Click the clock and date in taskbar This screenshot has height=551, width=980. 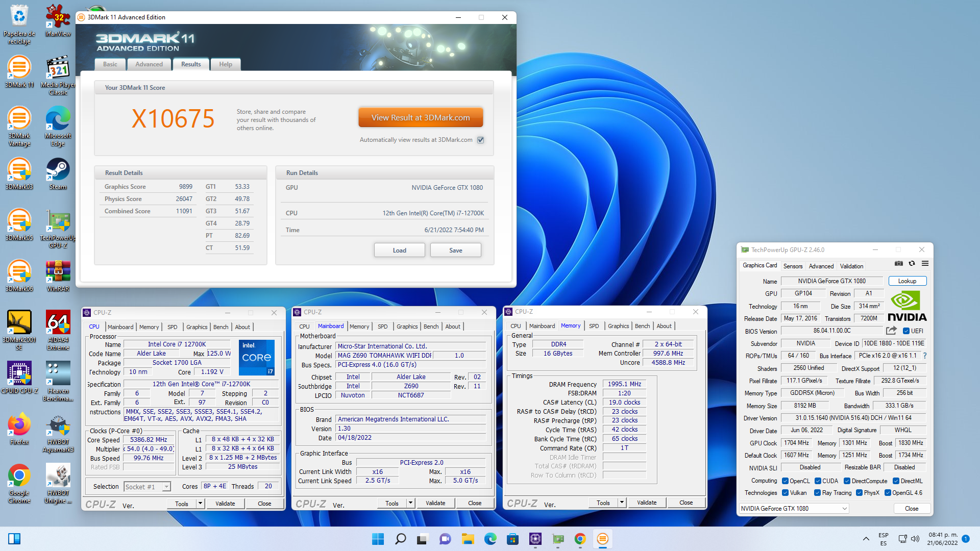coord(943,539)
